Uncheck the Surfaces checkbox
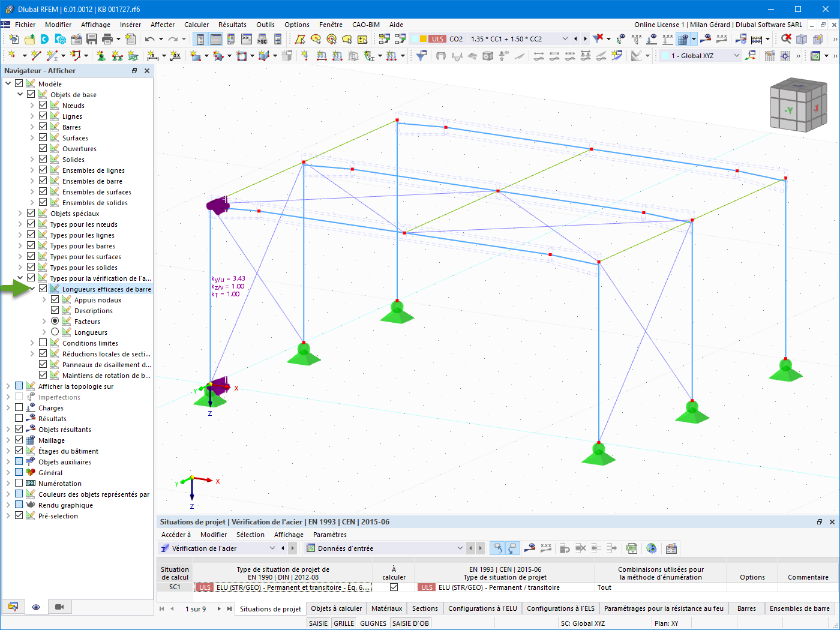This screenshot has width=840, height=630. [x=43, y=137]
